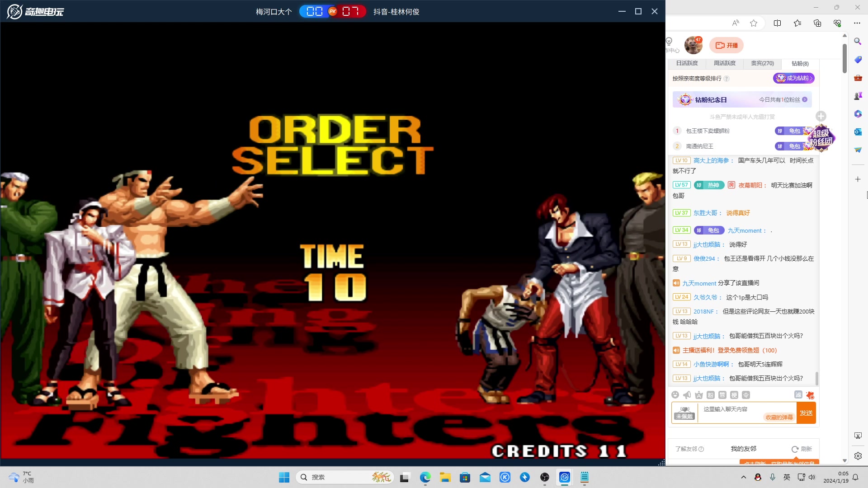868x488 pixels.
Task: Click the 梗 meme chat icon
Action: click(x=734, y=395)
